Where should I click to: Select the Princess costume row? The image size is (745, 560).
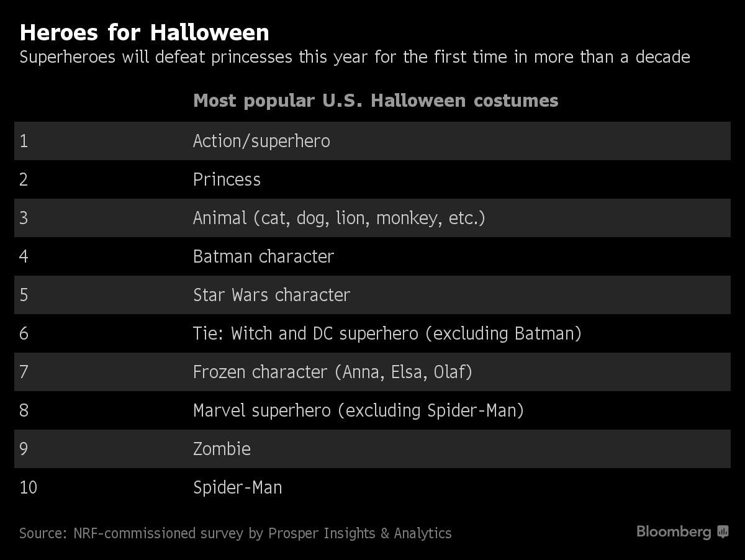(372, 179)
